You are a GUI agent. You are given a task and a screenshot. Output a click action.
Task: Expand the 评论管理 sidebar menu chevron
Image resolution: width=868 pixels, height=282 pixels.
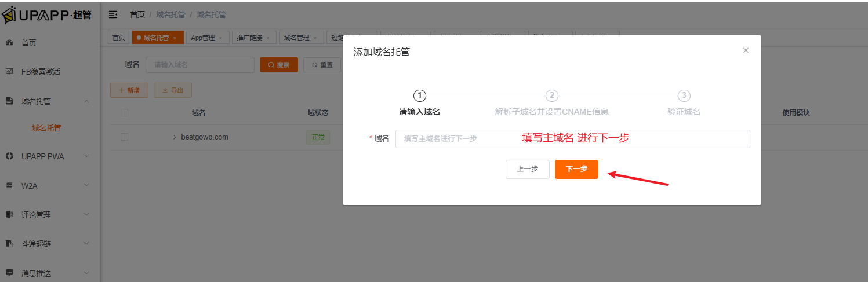86,215
